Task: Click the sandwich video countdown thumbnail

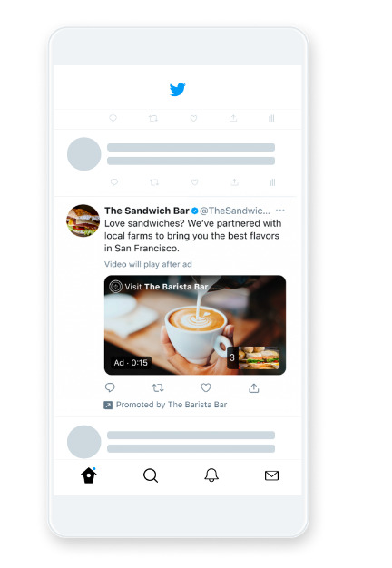Action: 253,357
